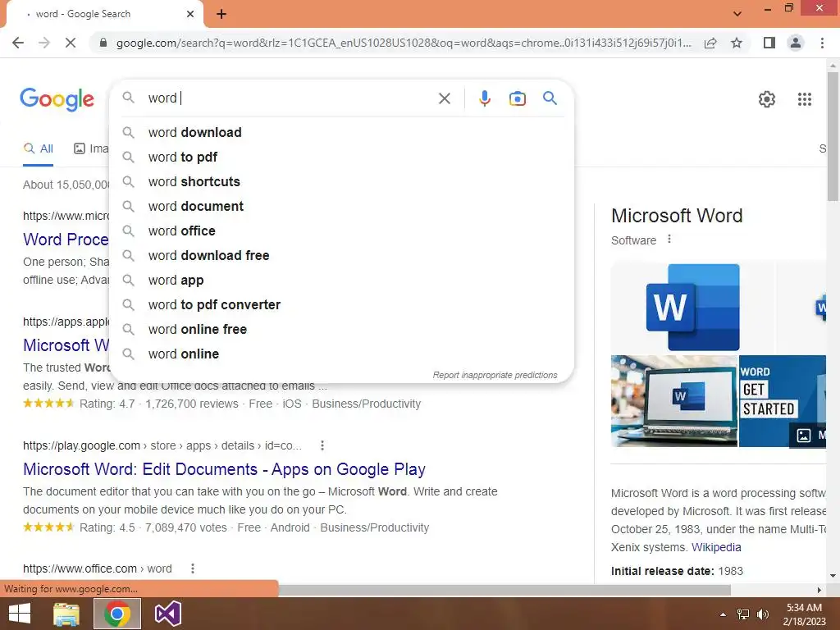The width and height of the screenshot is (840, 630).
Task: Open Microsoft Word: Edit Documents Google Play result
Action: coord(224,469)
